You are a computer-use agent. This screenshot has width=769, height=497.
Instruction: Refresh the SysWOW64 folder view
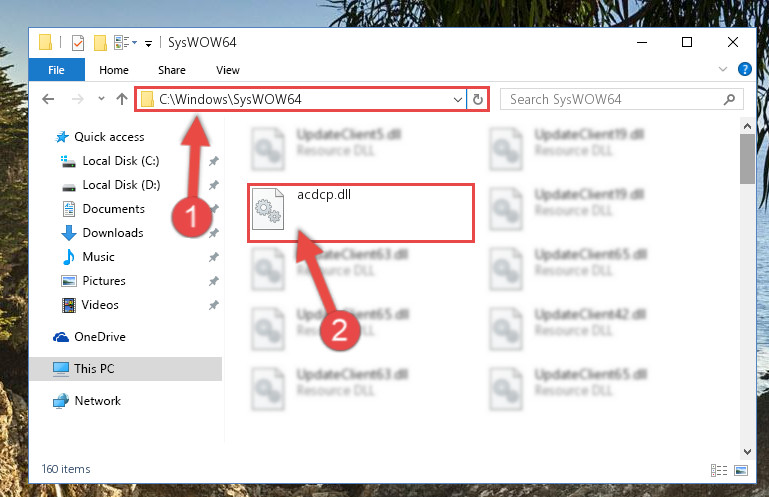(x=478, y=100)
